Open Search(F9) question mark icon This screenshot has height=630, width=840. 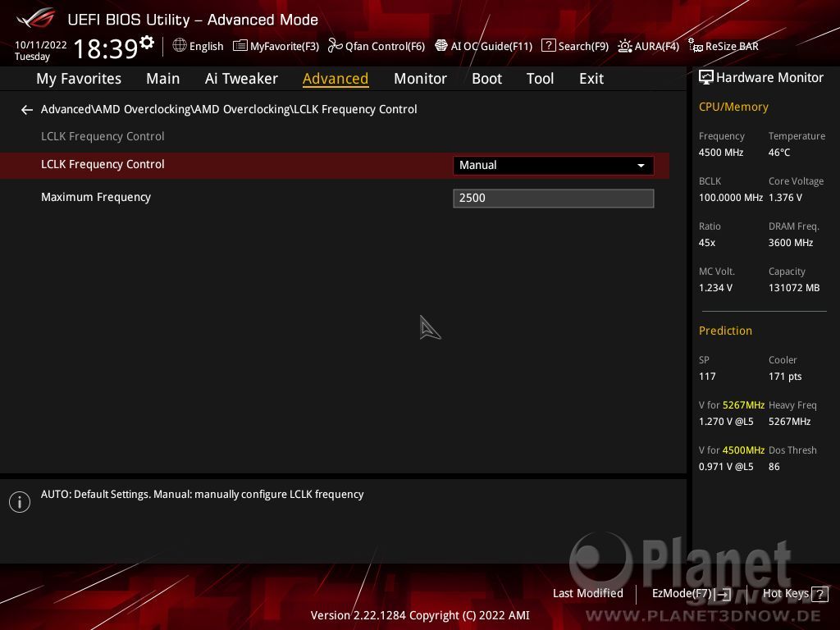(x=548, y=46)
